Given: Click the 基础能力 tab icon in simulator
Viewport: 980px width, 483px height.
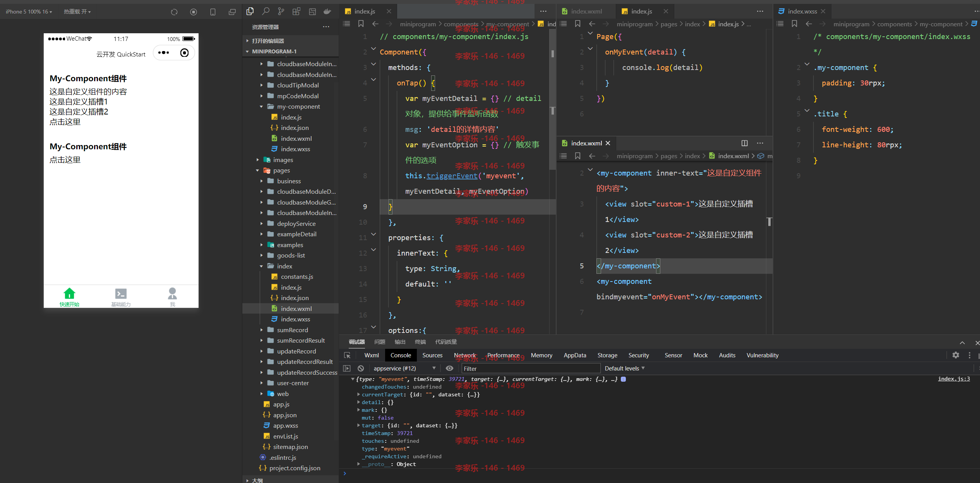Looking at the screenshot, I should [x=121, y=294].
